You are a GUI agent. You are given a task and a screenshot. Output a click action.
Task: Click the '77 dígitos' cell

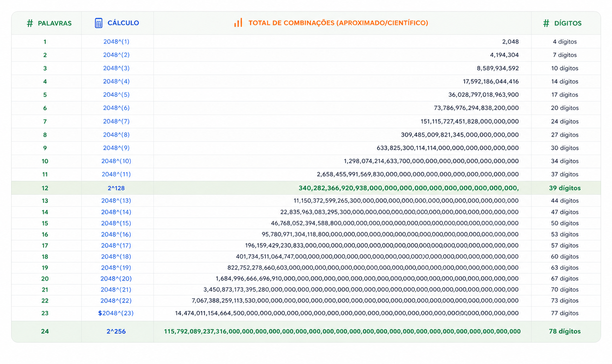pos(565,313)
